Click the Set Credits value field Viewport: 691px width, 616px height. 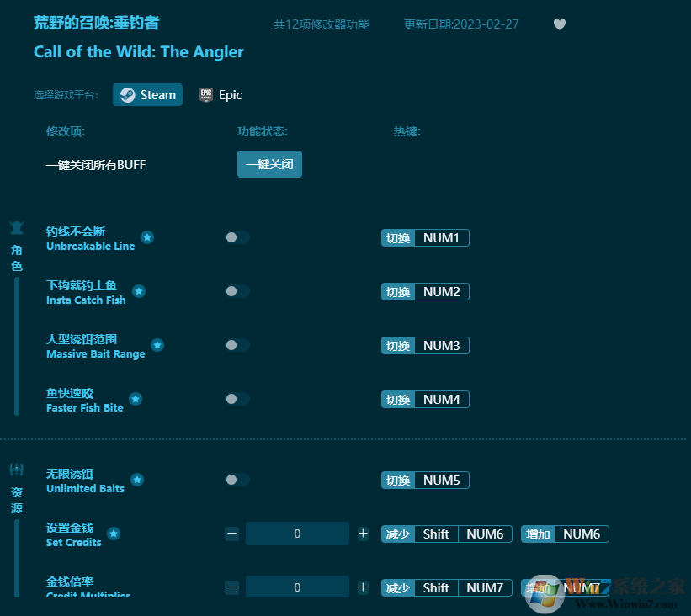point(297,534)
